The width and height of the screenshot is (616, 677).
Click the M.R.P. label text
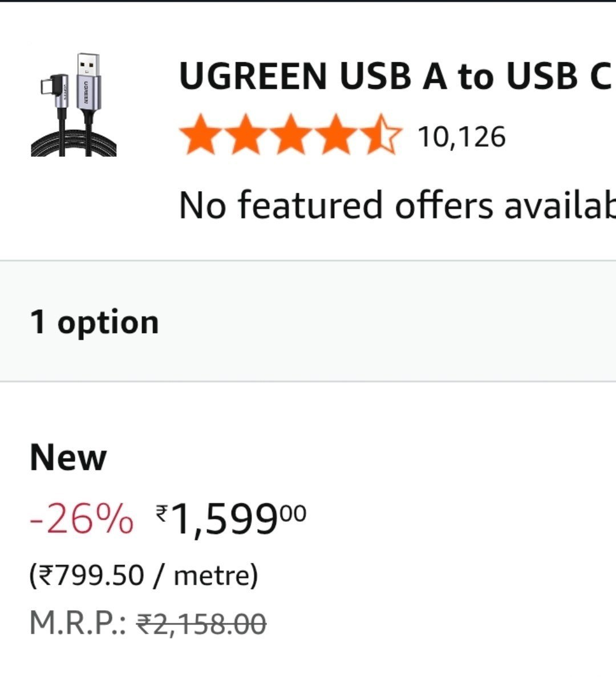(78, 623)
